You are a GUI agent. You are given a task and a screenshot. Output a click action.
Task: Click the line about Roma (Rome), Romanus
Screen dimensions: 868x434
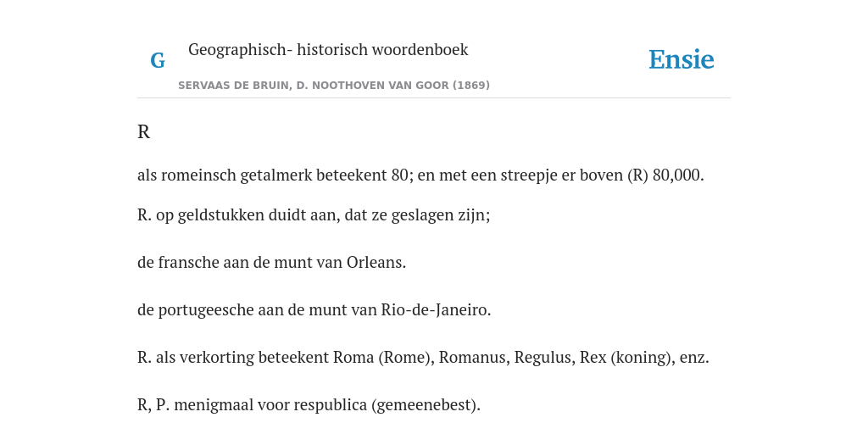click(x=423, y=358)
